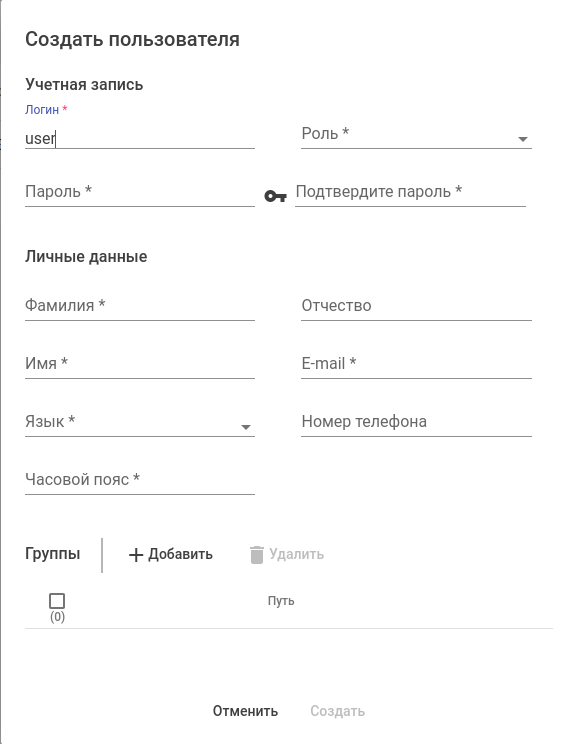Select the Номер телефона field

(x=416, y=422)
